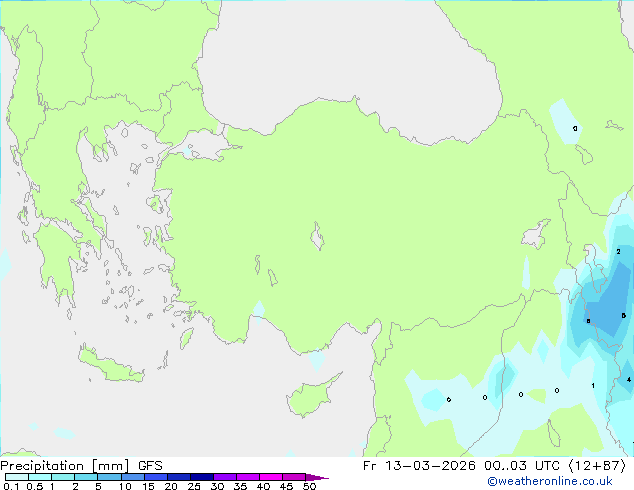The image size is (634, 490).
Task: Click the '40' legend tick label
Action: pos(264,486)
